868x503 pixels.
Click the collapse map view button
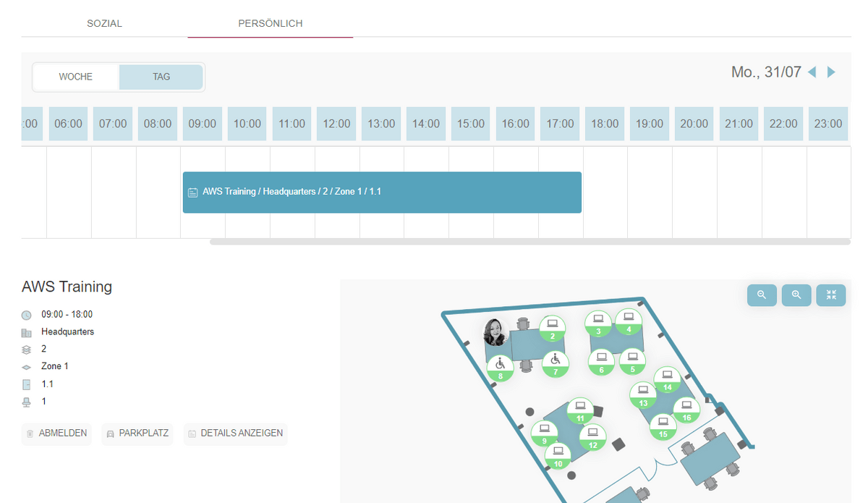(831, 295)
